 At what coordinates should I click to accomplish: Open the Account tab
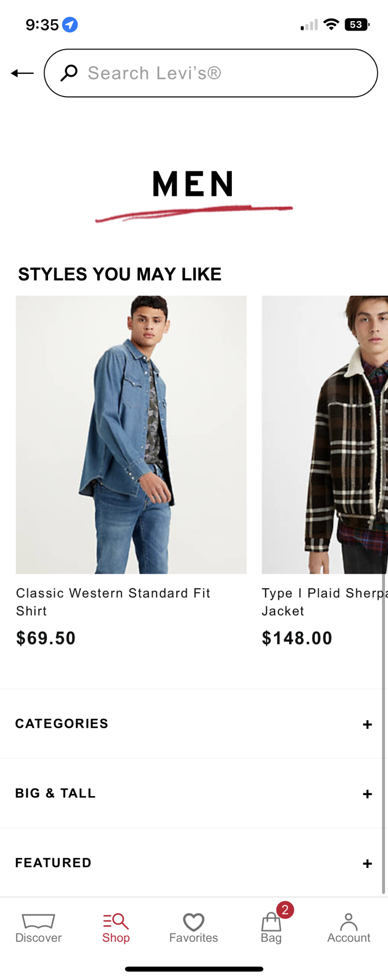tap(349, 928)
